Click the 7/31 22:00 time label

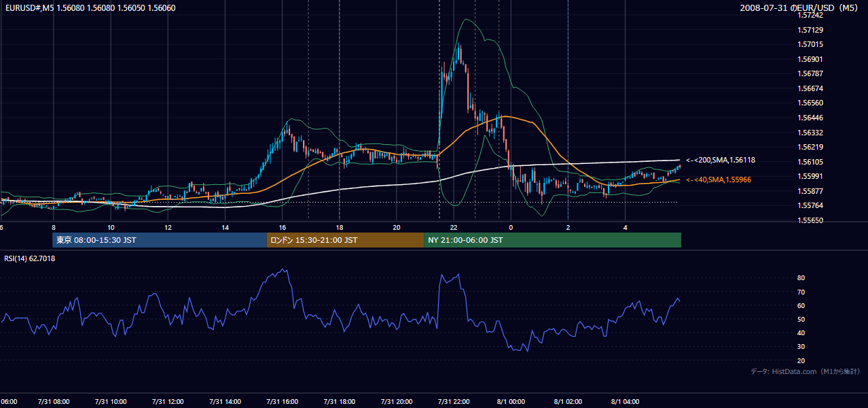[454, 402]
